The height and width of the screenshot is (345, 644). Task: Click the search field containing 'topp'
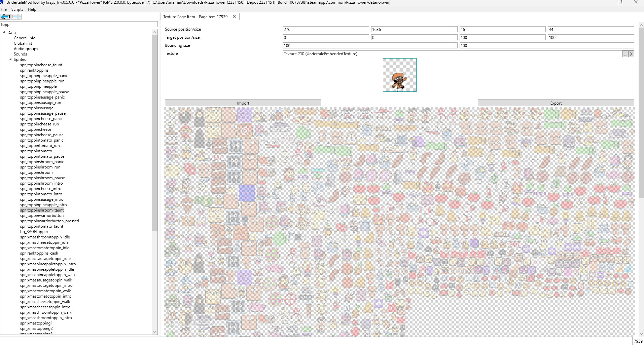[x=79, y=25]
